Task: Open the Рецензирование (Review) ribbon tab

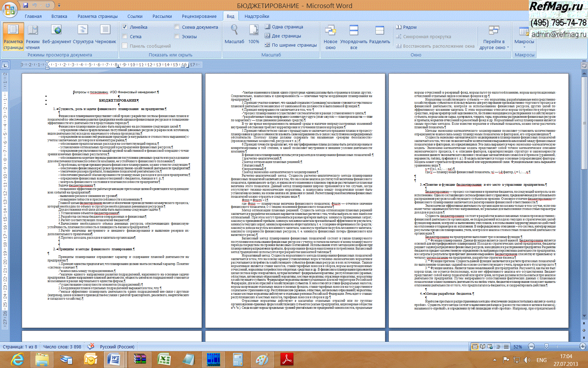Action: (x=199, y=16)
